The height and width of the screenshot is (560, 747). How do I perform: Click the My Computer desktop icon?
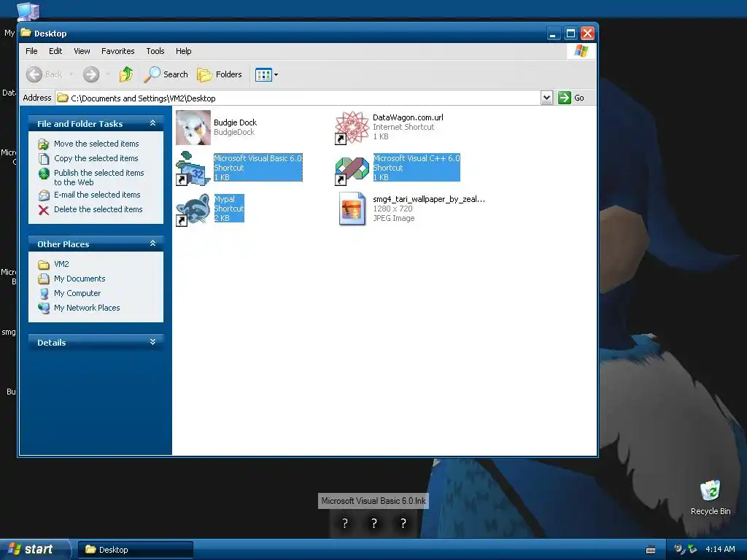[28, 12]
